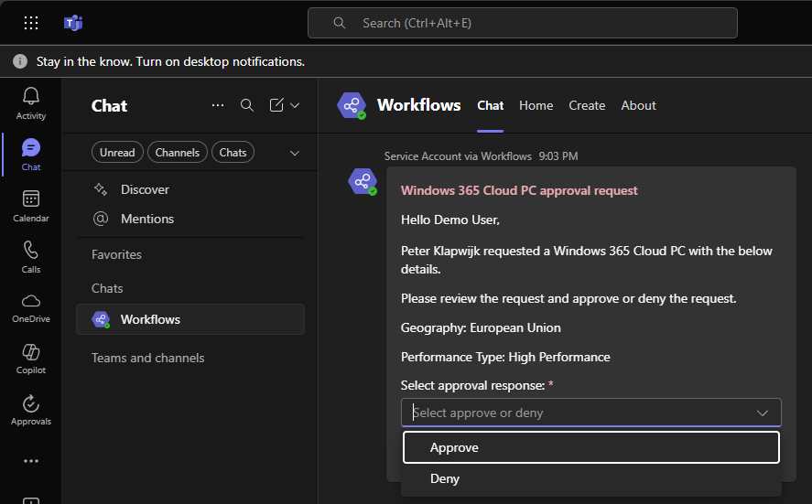Click Performance Type: High Performance text

[x=505, y=357]
